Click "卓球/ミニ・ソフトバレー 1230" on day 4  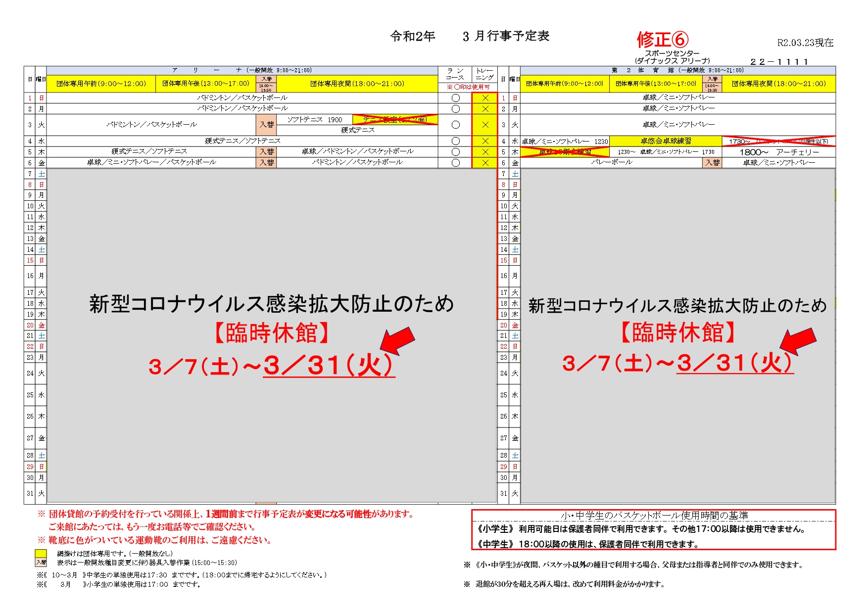point(565,142)
